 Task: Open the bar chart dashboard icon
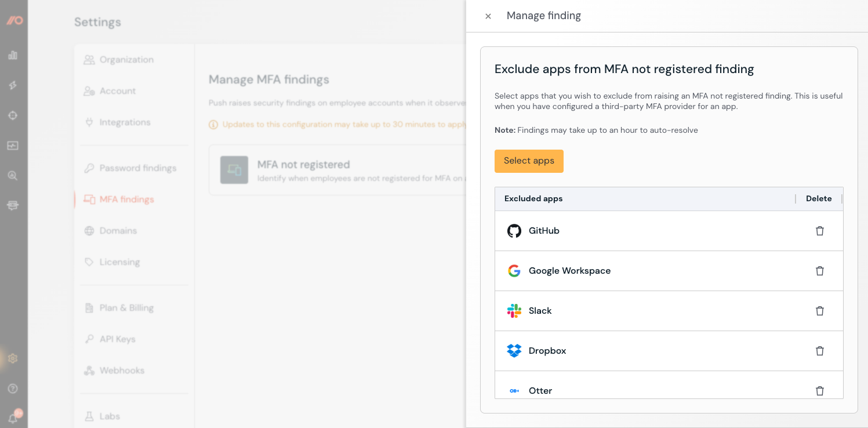pos(13,55)
